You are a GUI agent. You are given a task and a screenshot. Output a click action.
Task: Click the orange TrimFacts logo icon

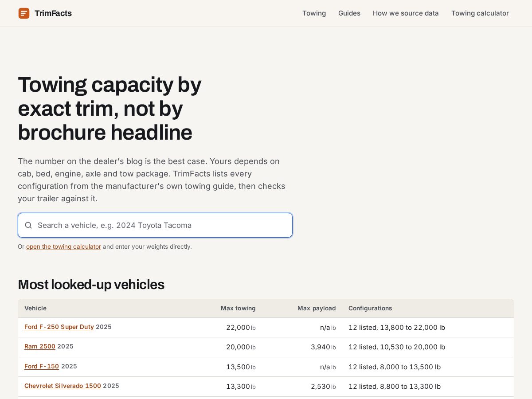click(24, 13)
